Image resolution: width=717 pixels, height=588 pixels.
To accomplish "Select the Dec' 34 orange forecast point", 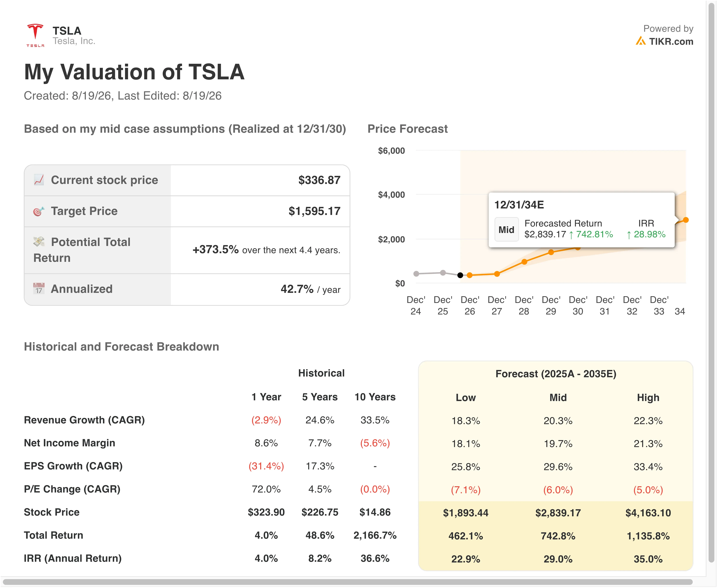I will pos(686,220).
